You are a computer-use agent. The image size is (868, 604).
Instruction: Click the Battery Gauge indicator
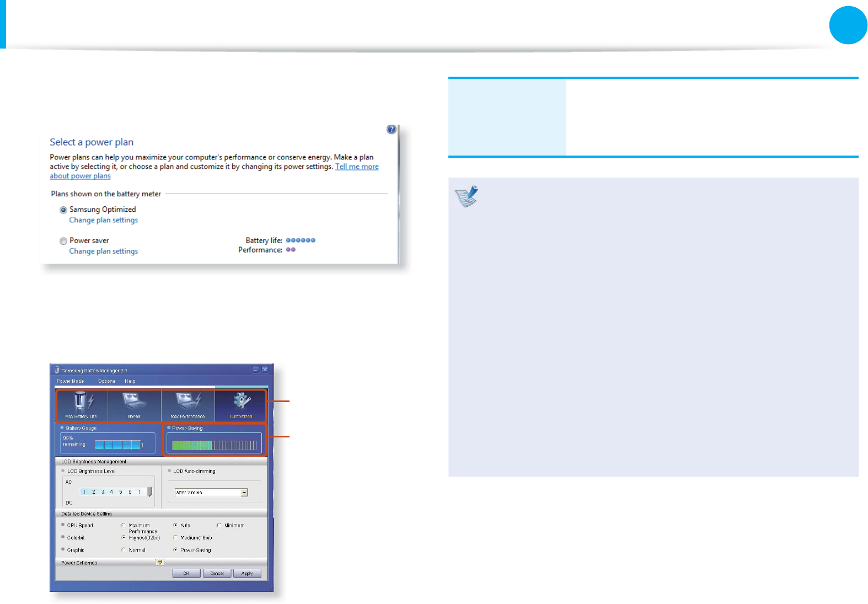tap(119, 445)
